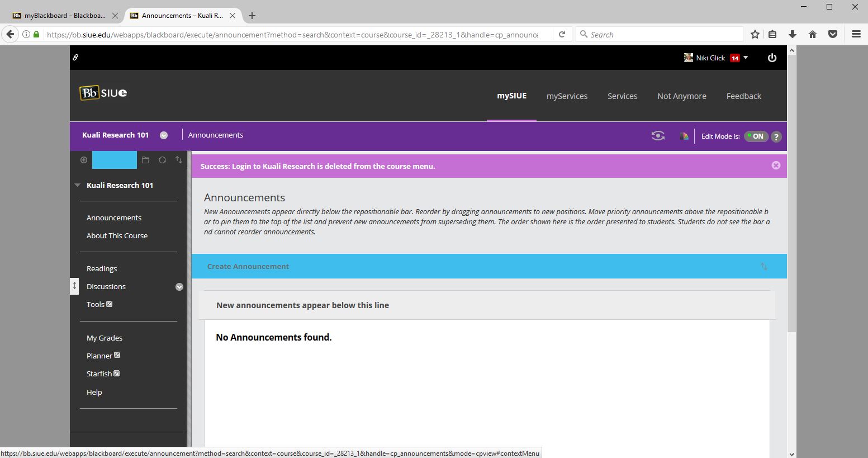Image resolution: width=868 pixels, height=458 pixels.
Task: Click the add menu item plus icon
Action: [x=84, y=160]
